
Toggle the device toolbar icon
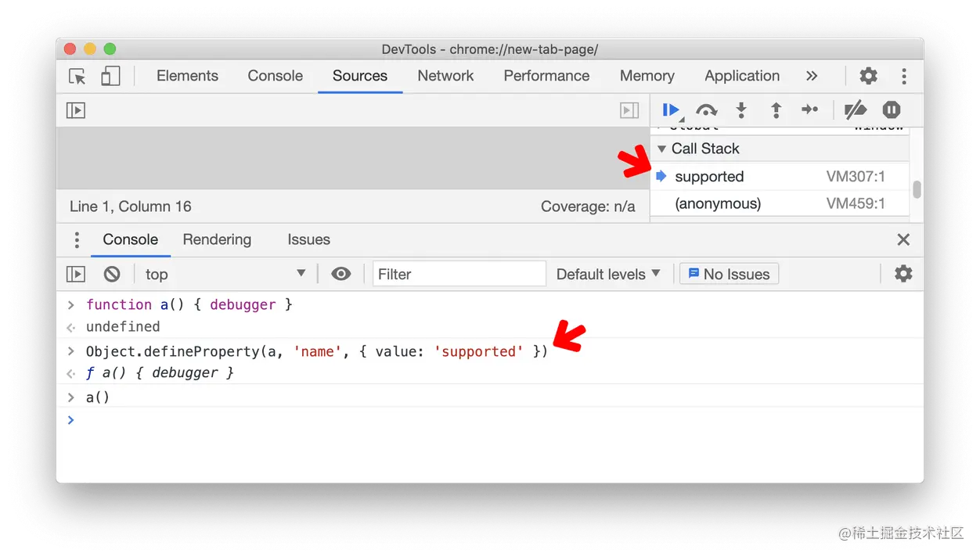pos(110,76)
